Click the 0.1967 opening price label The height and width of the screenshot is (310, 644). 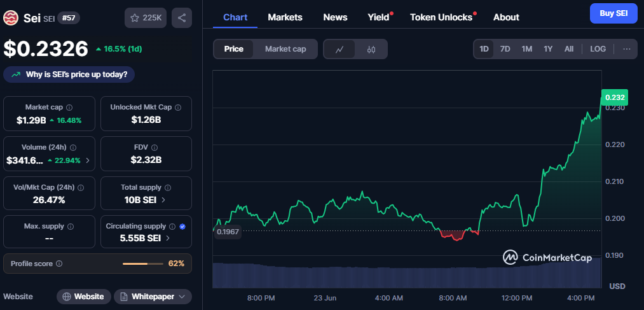tap(228, 232)
